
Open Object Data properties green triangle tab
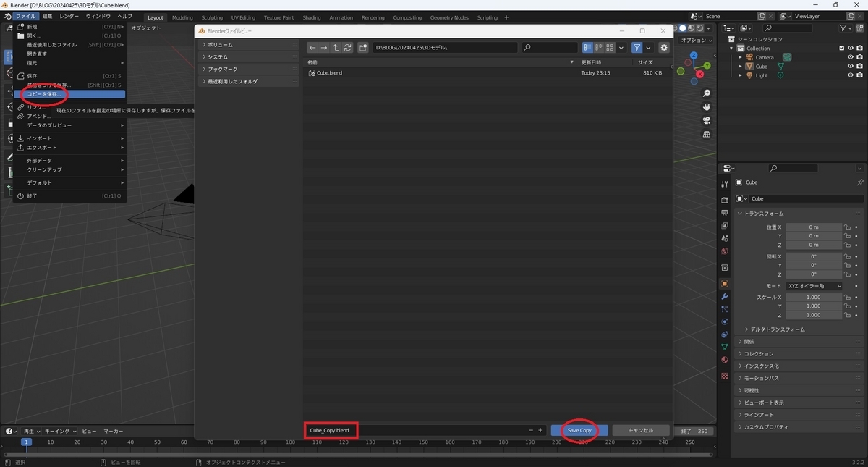(x=725, y=348)
